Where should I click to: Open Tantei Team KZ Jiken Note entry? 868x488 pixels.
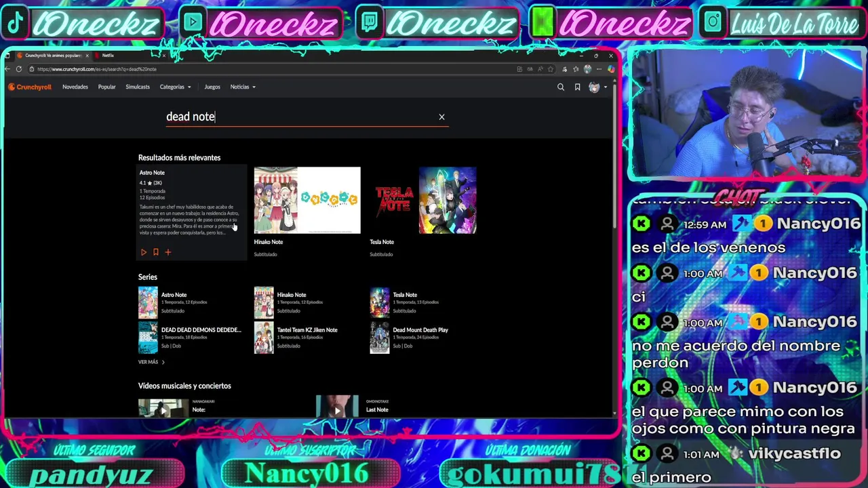(x=307, y=330)
